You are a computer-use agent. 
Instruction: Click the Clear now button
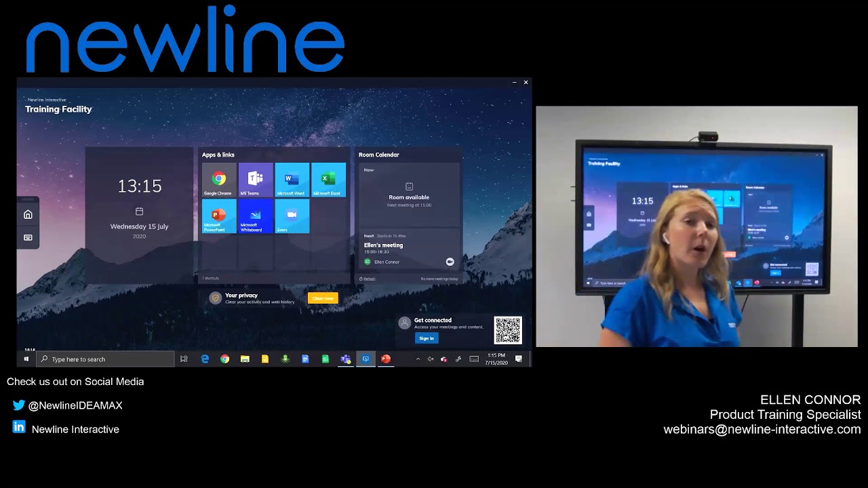pyautogui.click(x=323, y=298)
